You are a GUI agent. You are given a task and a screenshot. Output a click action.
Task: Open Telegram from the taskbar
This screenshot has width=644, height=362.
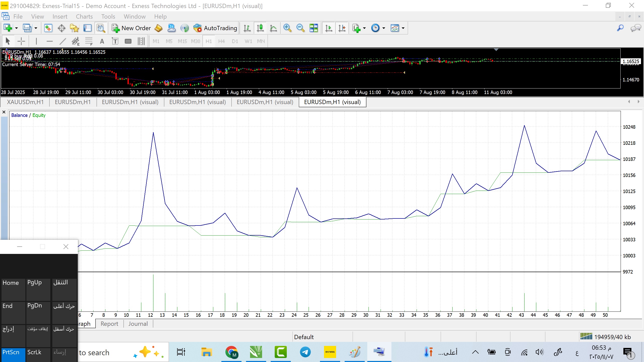pyautogui.click(x=305, y=352)
